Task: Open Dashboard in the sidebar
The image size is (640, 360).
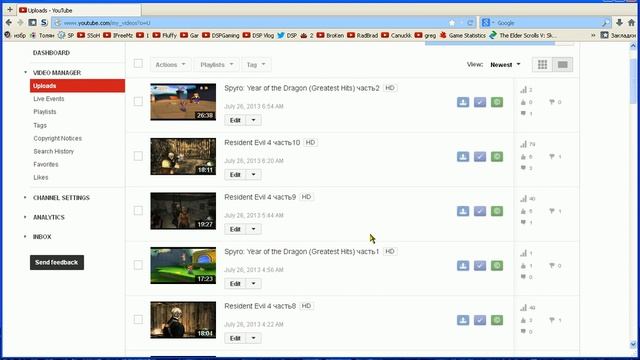Action: [51, 53]
